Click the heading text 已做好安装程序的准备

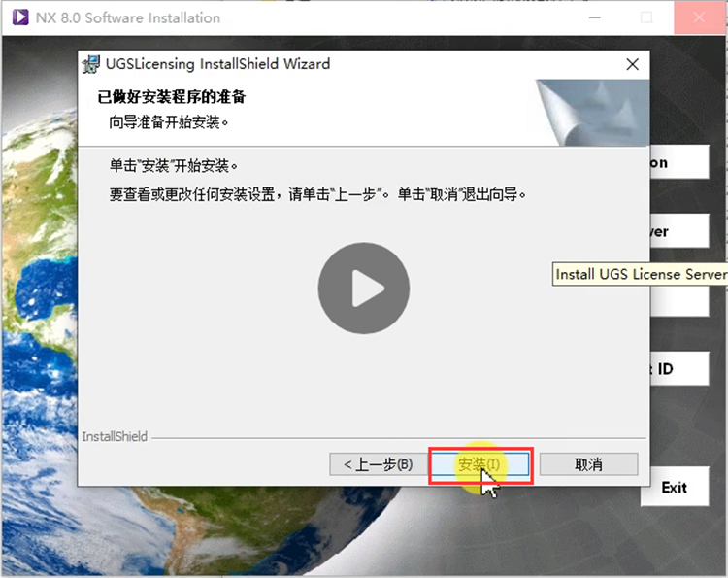(x=171, y=96)
